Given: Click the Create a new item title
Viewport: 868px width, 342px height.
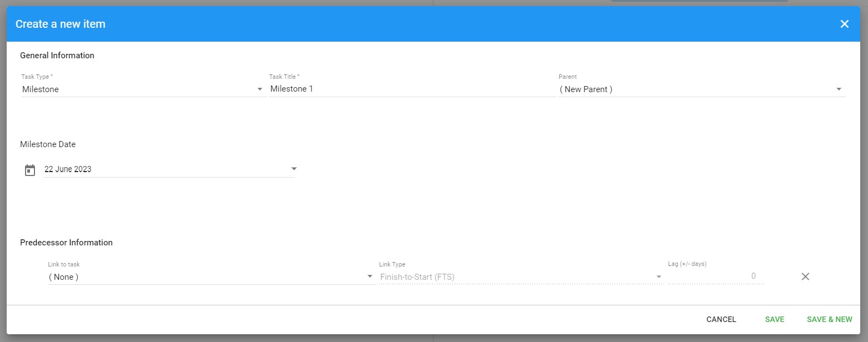Looking at the screenshot, I should (61, 24).
